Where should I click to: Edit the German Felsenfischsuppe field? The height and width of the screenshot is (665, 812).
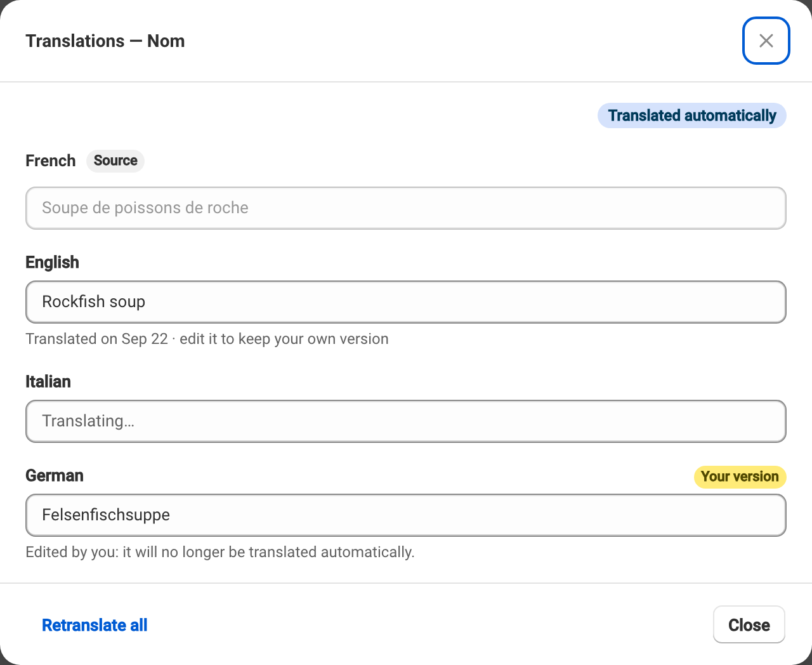[x=406, y=515]
